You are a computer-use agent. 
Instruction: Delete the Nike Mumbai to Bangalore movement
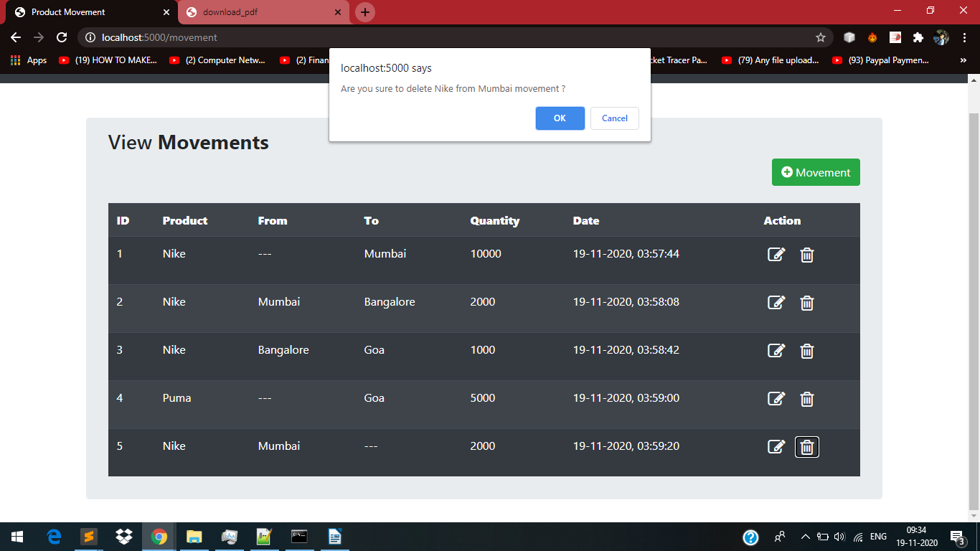coord(807,303)
